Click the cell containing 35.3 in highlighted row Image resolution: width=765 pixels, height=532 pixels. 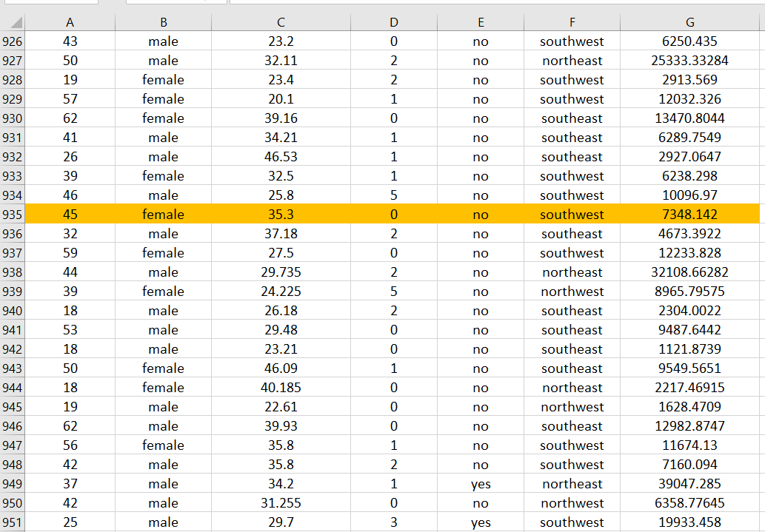(281, 214)
